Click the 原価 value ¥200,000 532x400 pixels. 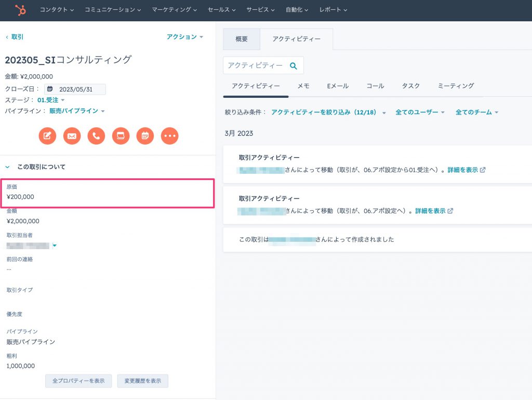click(x=20, y=197)
